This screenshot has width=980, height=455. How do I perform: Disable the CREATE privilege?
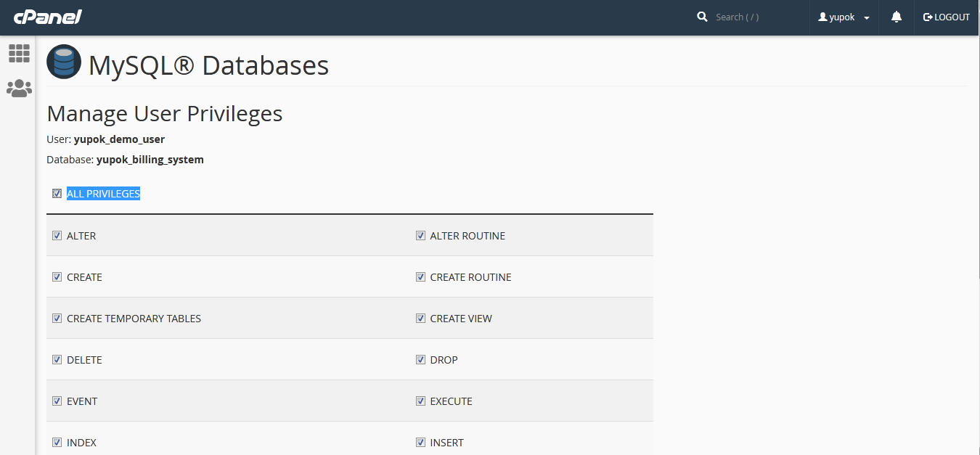point(57,277)
